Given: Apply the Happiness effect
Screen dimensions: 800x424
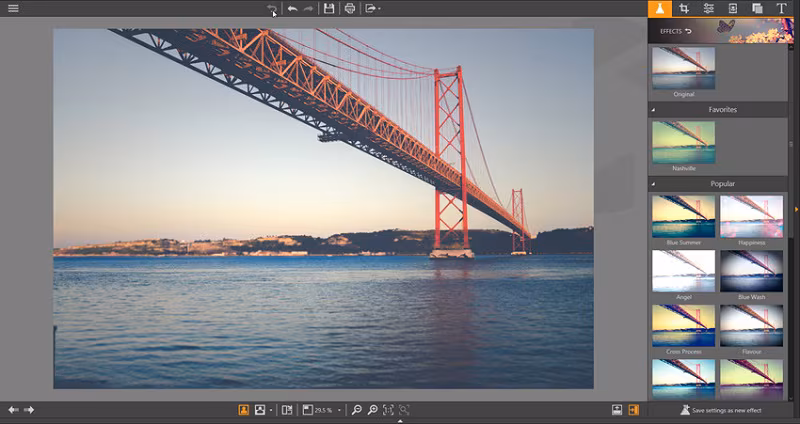Looking at the screenshot, I should tap(751, 216).
